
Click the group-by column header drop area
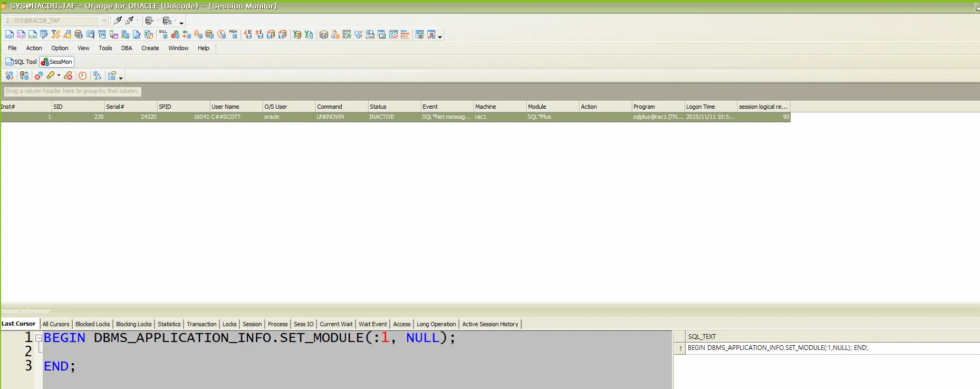click(x=72, y=91)
